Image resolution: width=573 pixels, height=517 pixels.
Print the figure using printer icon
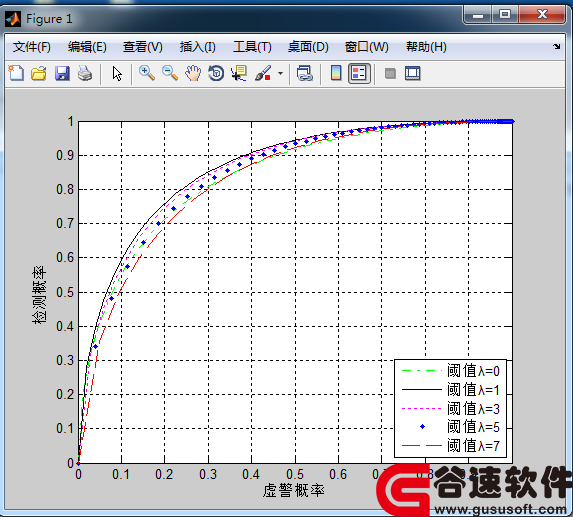[x=85, y=73]
